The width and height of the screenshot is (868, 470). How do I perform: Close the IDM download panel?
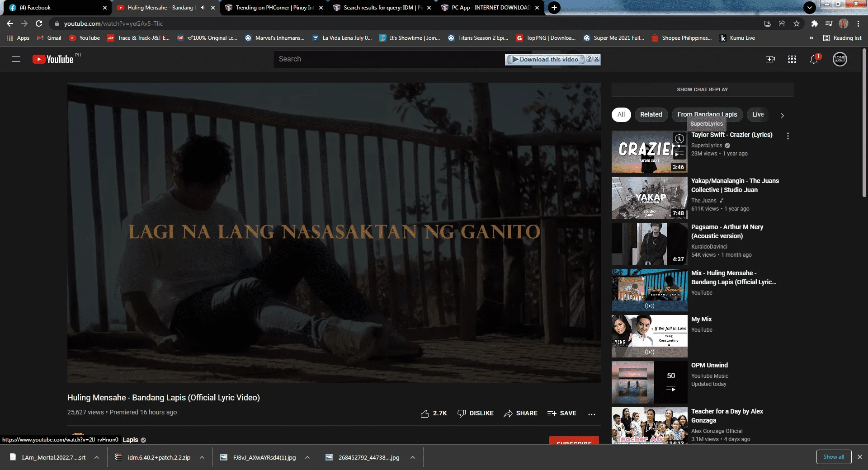tap(597, 59)
